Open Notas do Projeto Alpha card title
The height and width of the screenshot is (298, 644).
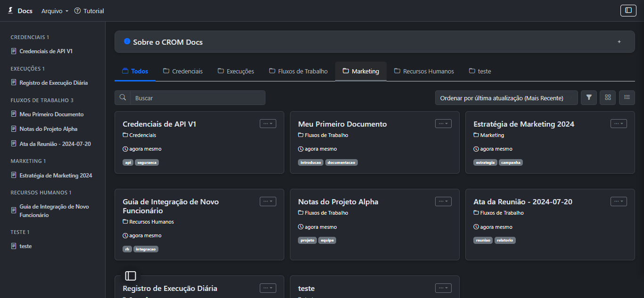pos(338,202)
